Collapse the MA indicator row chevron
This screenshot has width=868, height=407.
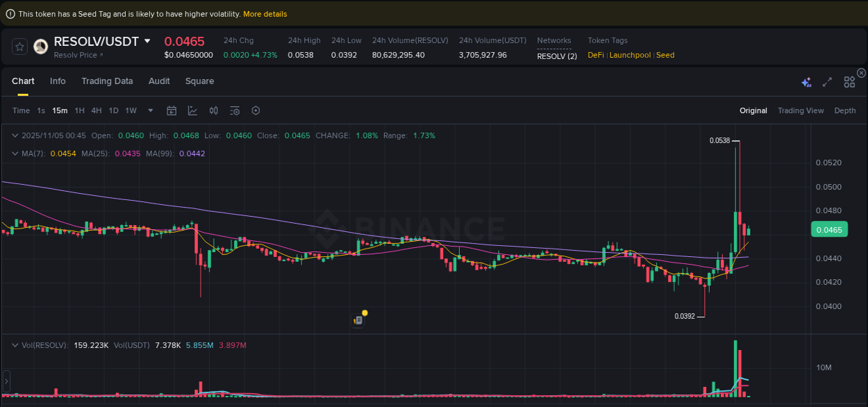[x=15, y=153]
